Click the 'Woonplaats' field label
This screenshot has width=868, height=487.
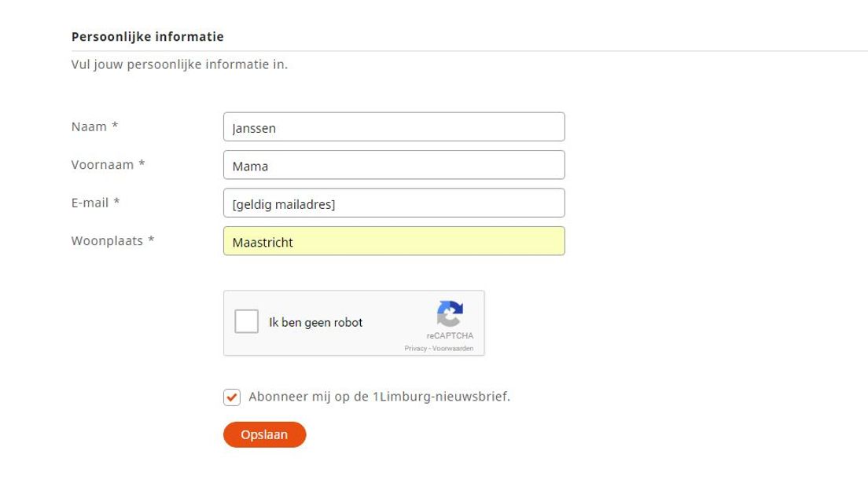[107, 241]
